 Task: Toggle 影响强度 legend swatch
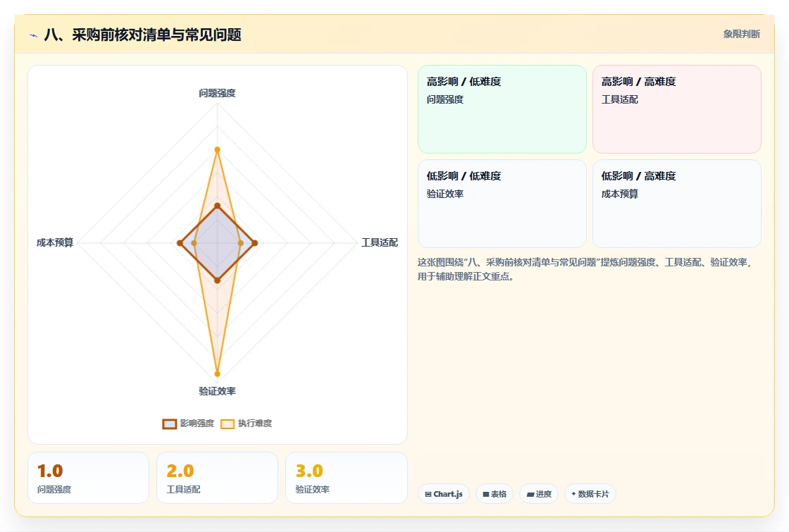pos(170,423)
